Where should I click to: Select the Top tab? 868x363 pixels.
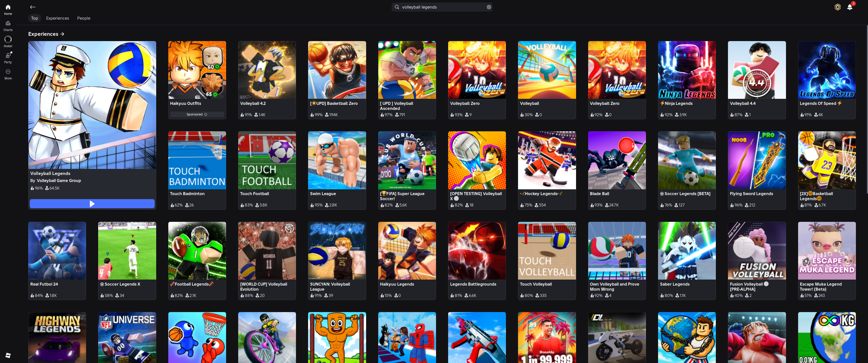pyautogui.click(x=34, y=18)
